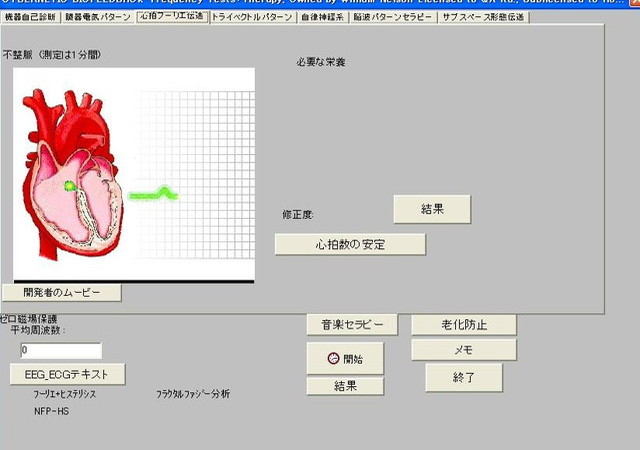This screenshot has width=640, height=450.
Task: Click the フーリエ+ヒステリシス label
Action: tap(64, 394)
